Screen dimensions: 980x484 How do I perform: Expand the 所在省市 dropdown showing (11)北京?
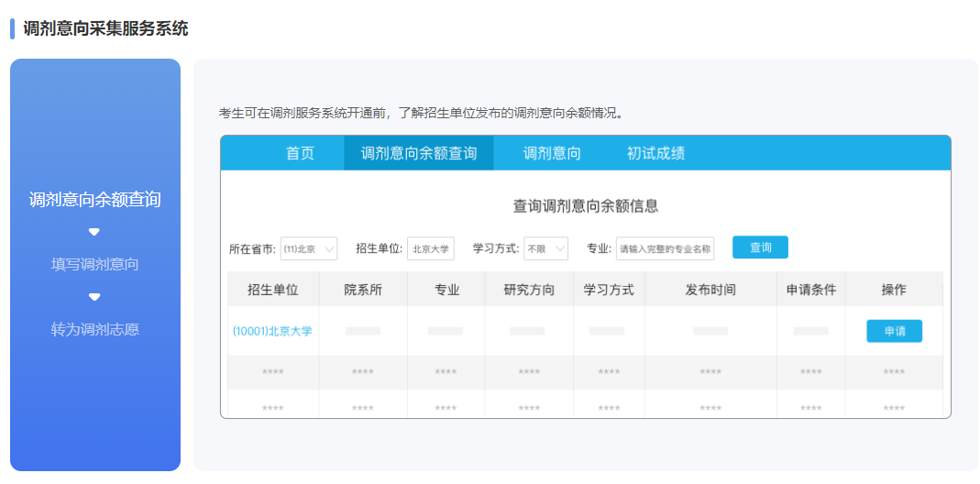pyautogui.click(x=309, y=248)
